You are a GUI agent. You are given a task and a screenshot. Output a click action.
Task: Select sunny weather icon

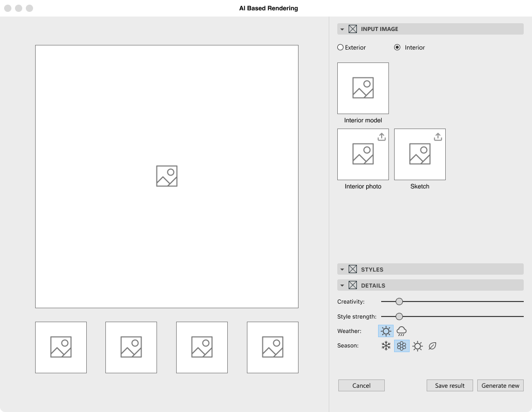point(386,331)
